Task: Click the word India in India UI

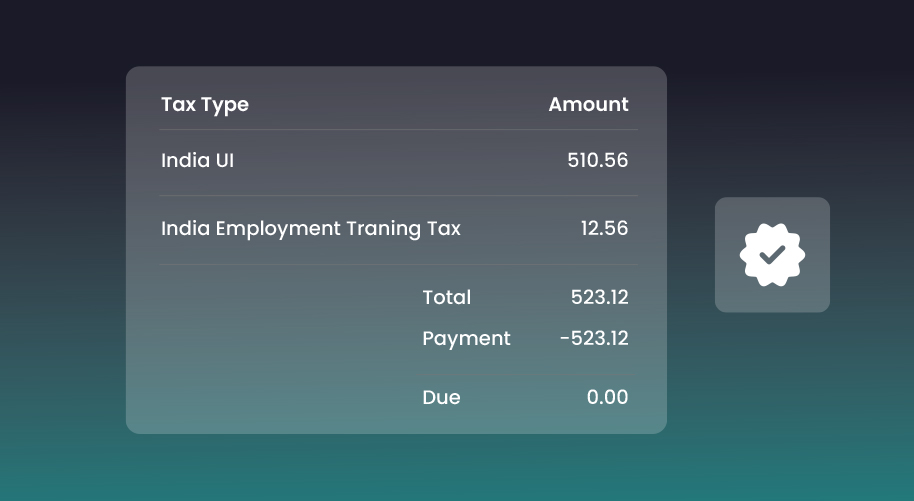Action: pos(183,160)
